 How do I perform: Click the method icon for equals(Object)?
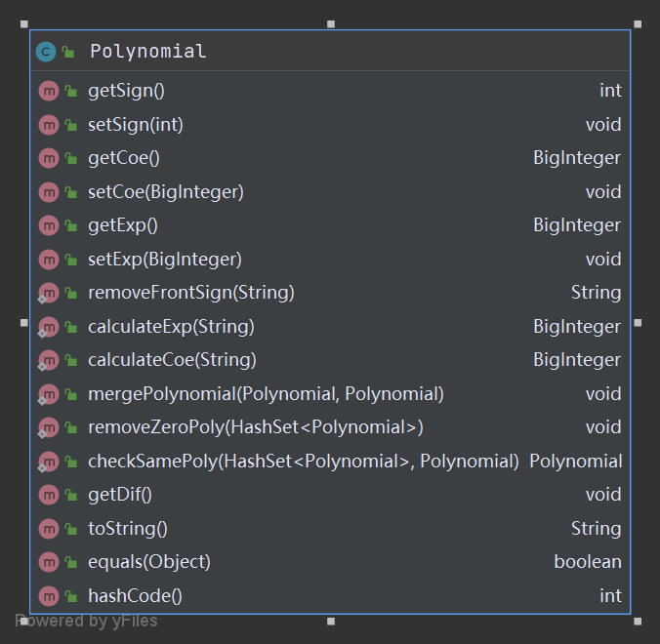pyautogui.click(x=49, y=562)
